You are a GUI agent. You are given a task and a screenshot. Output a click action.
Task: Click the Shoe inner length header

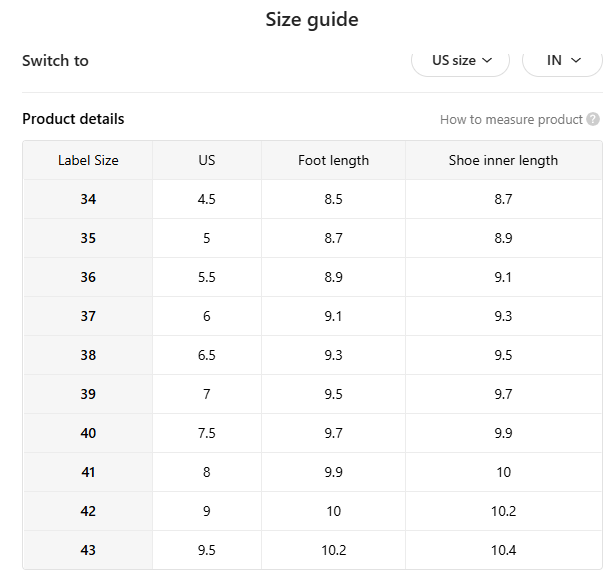(x=503, y=160)
